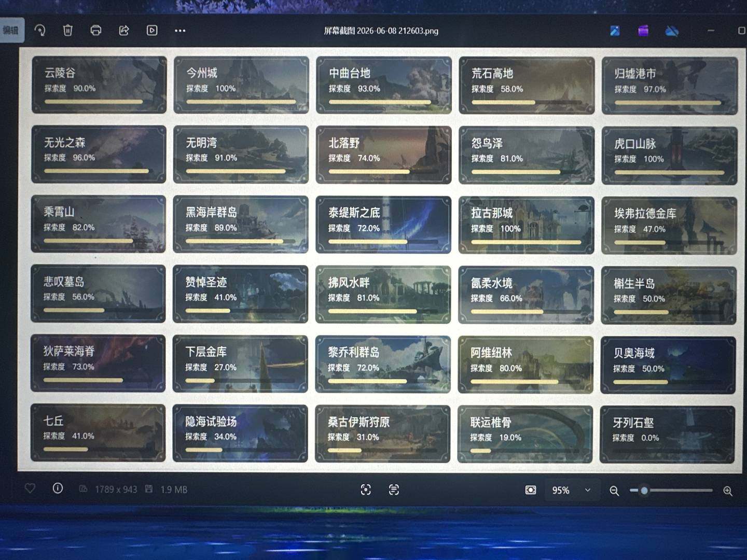Viewport: 747px width, 560px height.
Task: Select the 悲叹墓岛 region card
Action: 98,293
